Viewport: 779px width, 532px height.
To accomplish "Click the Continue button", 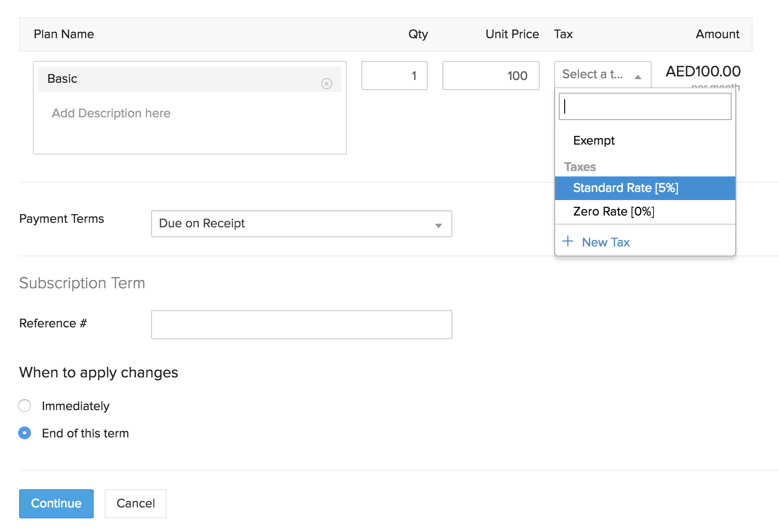I will pyautogui.click(x=56, y=503).
